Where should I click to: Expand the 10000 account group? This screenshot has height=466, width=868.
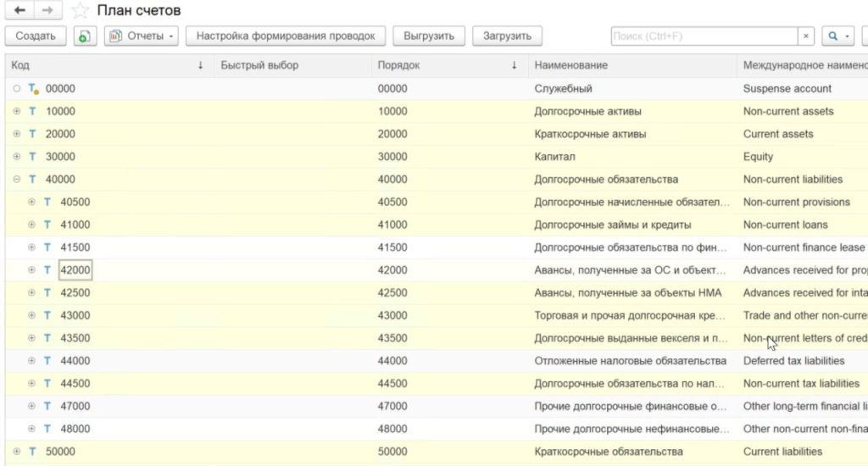coord(17,112)
